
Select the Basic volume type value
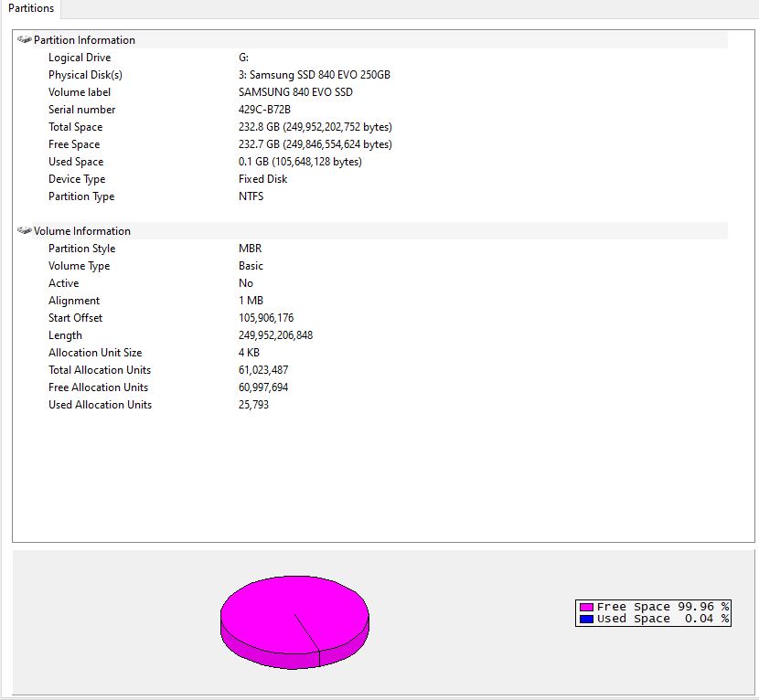tap(251, 266)
